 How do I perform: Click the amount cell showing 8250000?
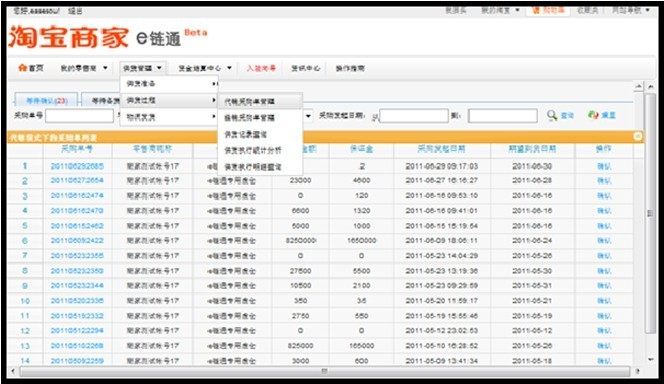tap(301, 240)
